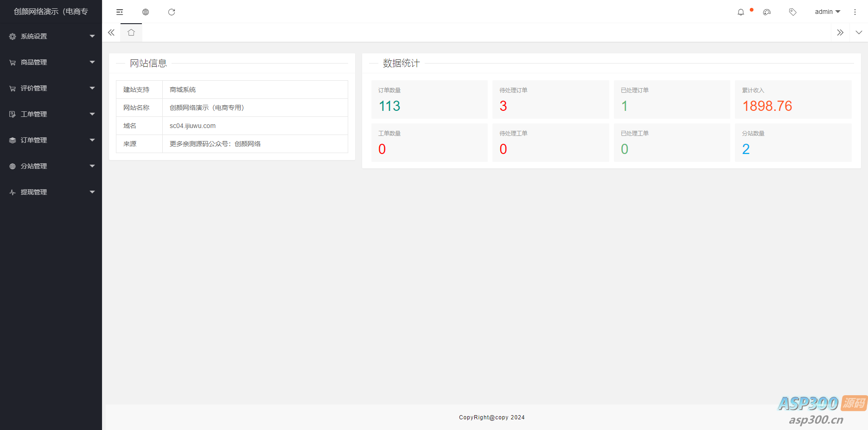Open the 系统设置 menu

[x=51, y=36]
